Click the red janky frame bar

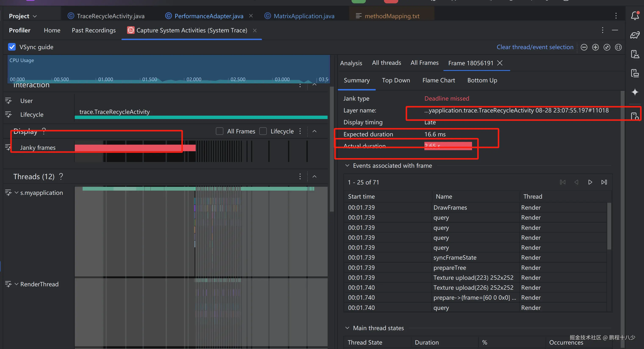point(135,148)
